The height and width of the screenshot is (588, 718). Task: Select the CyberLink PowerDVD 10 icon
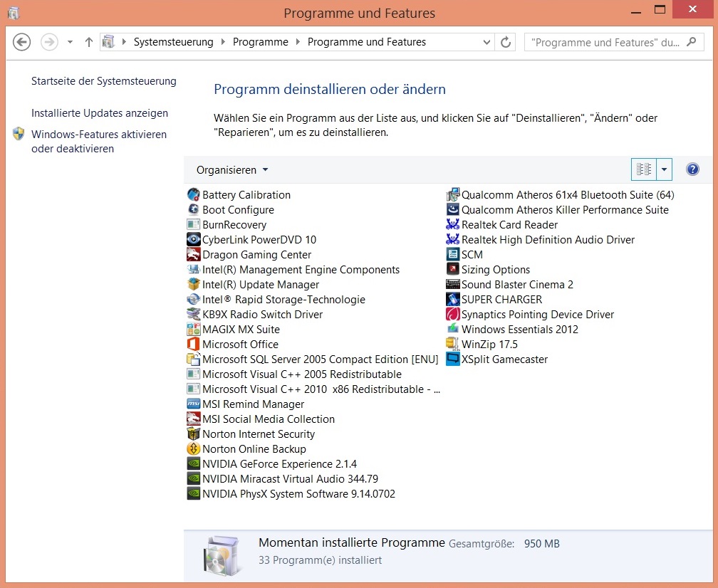pyautogui.click(x=193, y=239)
